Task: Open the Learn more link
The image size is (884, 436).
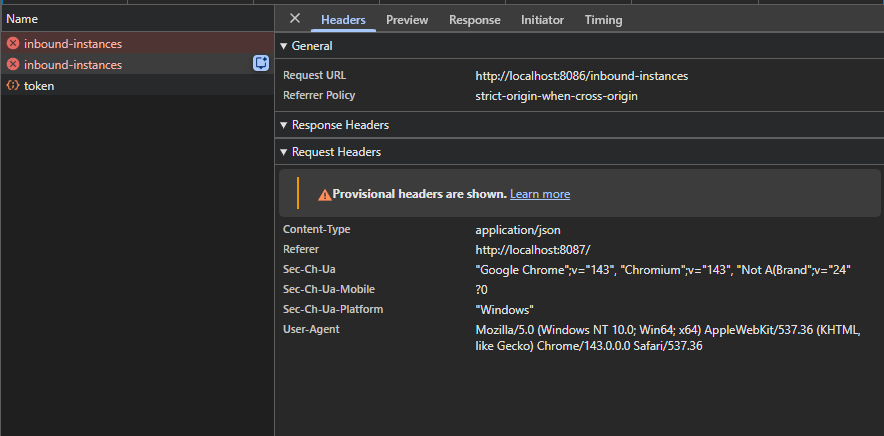Action: [539, 194]
